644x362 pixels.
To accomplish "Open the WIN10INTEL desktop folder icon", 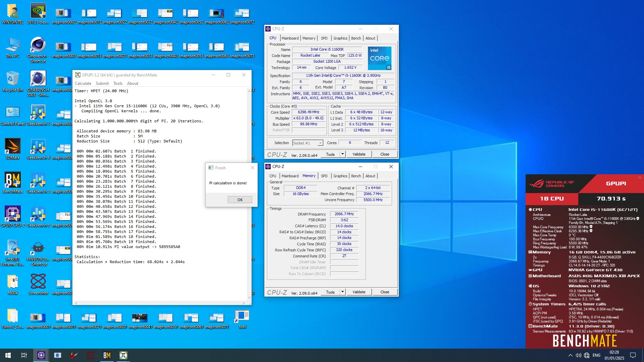I will coord(13,14).
